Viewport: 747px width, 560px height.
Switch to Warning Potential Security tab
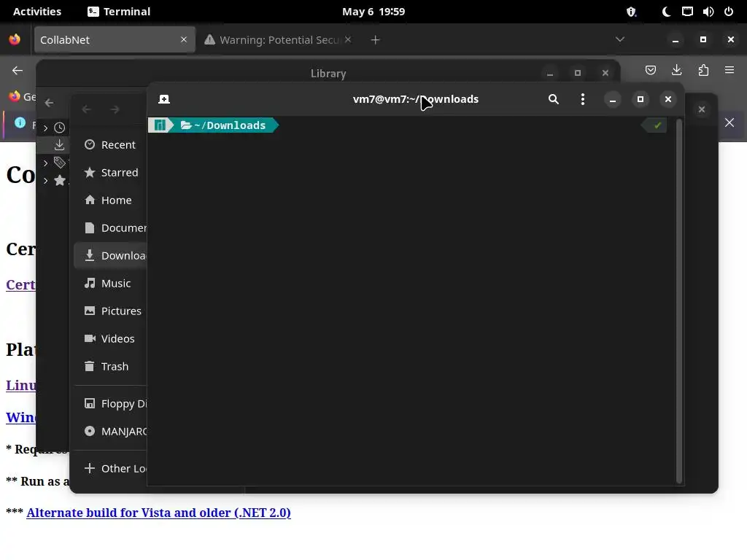pyautogui.click(x=279, y=39)
